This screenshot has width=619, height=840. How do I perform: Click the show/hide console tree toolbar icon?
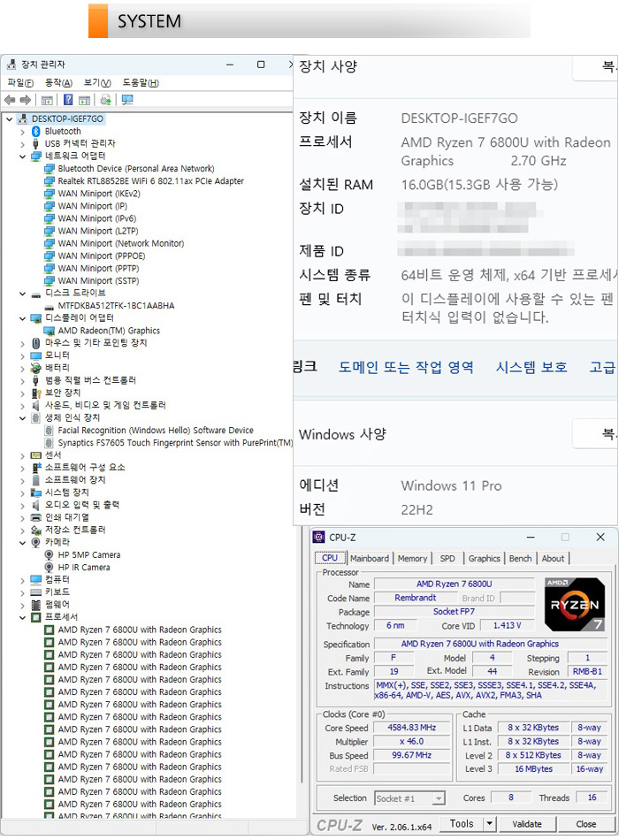47,100
